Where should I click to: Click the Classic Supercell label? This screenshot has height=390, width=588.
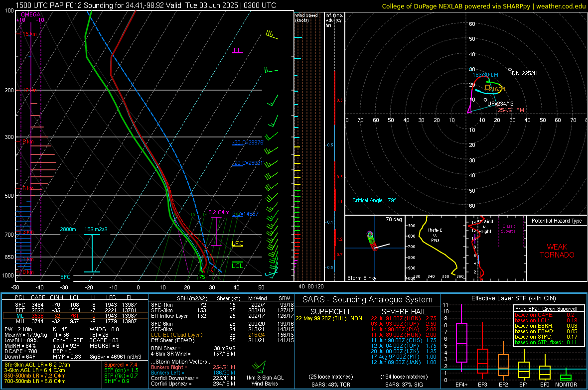pyautogui.click(x=509, y=229)
